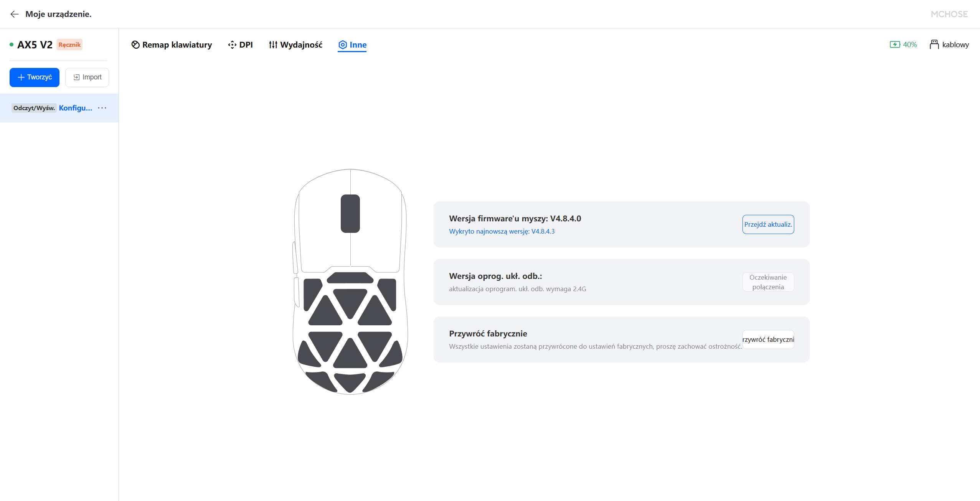
Task: Open the profile three-dots menu
Action: (x=102, y=108)
